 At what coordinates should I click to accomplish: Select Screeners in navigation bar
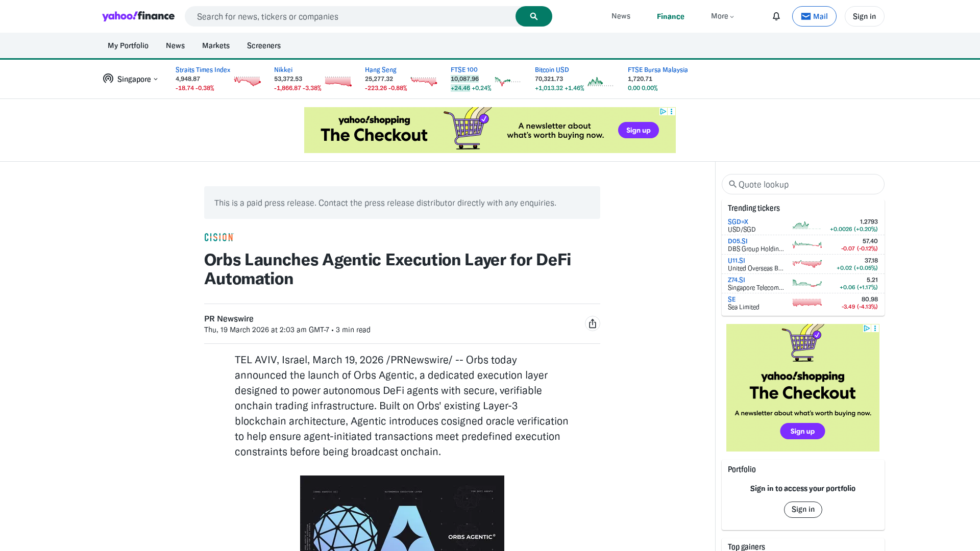[x=263, y=45]
